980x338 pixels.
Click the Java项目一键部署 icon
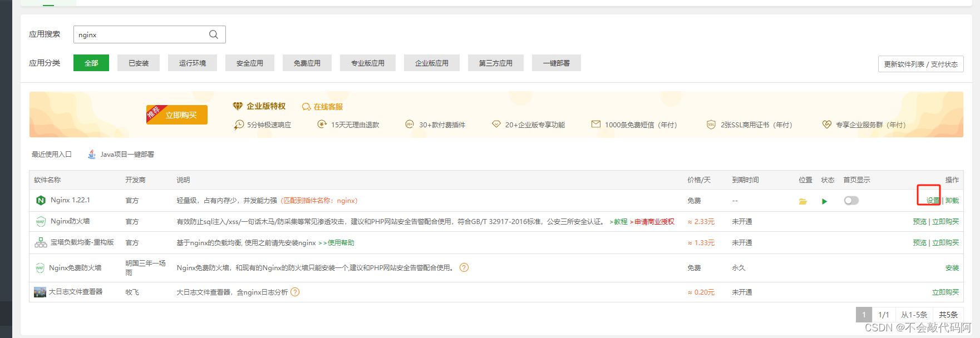pos(92,155)
